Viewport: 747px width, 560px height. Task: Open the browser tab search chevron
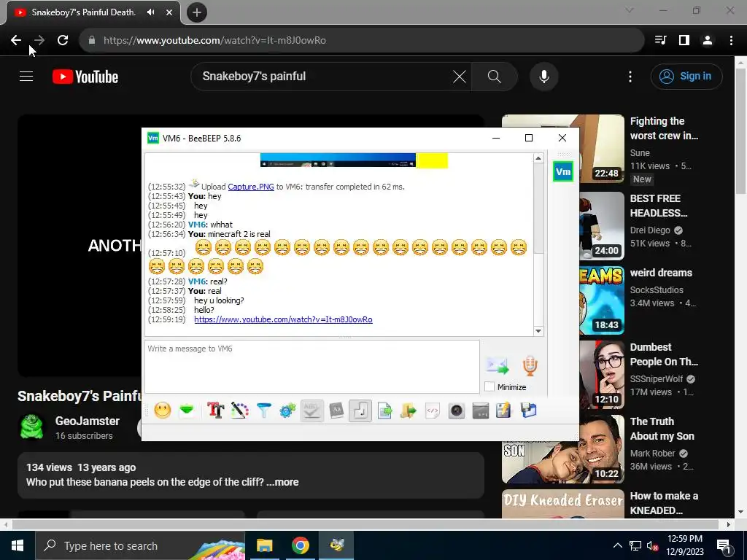click(x=630, y=10)
